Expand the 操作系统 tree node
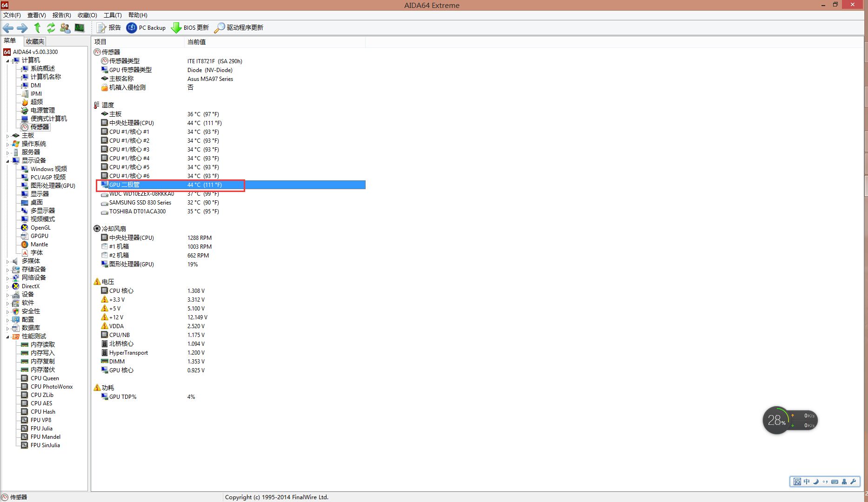The image size is (868, 502). pos(7,144)
